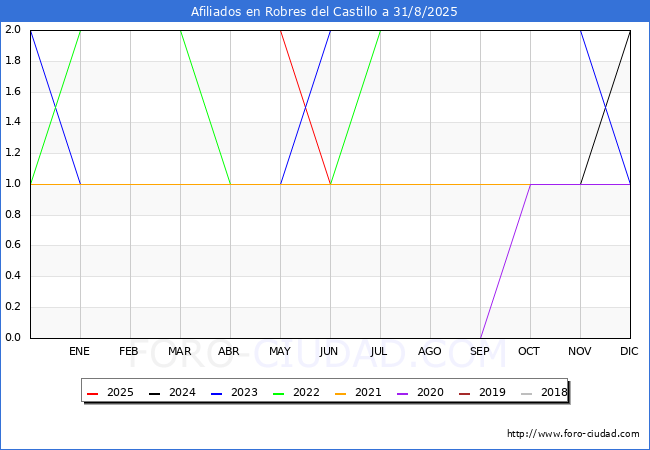Click the dark red 2019 legend swatch
The image size is (650, 450).
pos(465,394)
